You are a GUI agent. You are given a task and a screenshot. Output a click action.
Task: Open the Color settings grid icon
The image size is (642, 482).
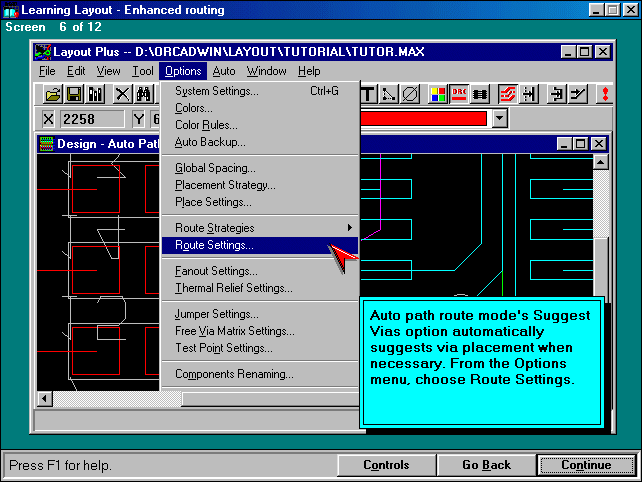[x=438, y=94]
